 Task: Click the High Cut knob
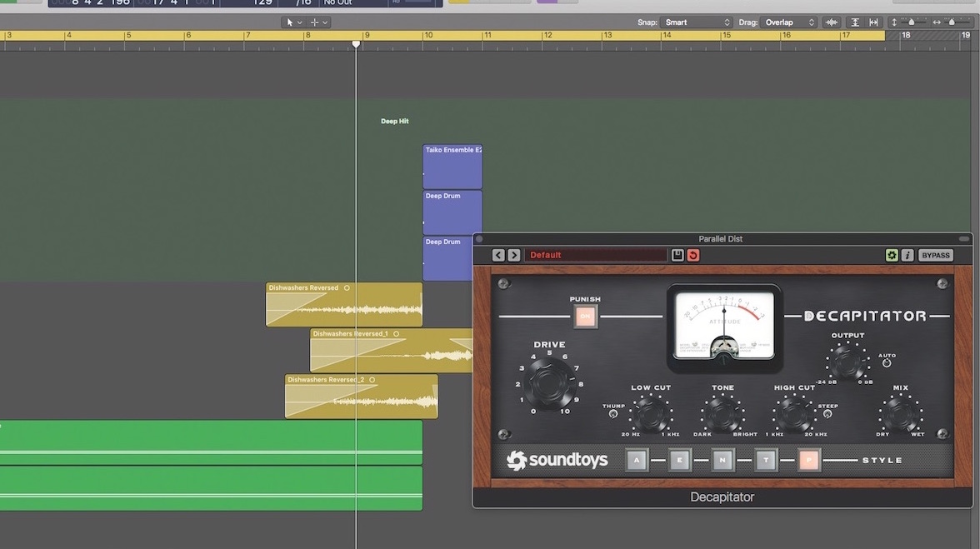point(793,413)
